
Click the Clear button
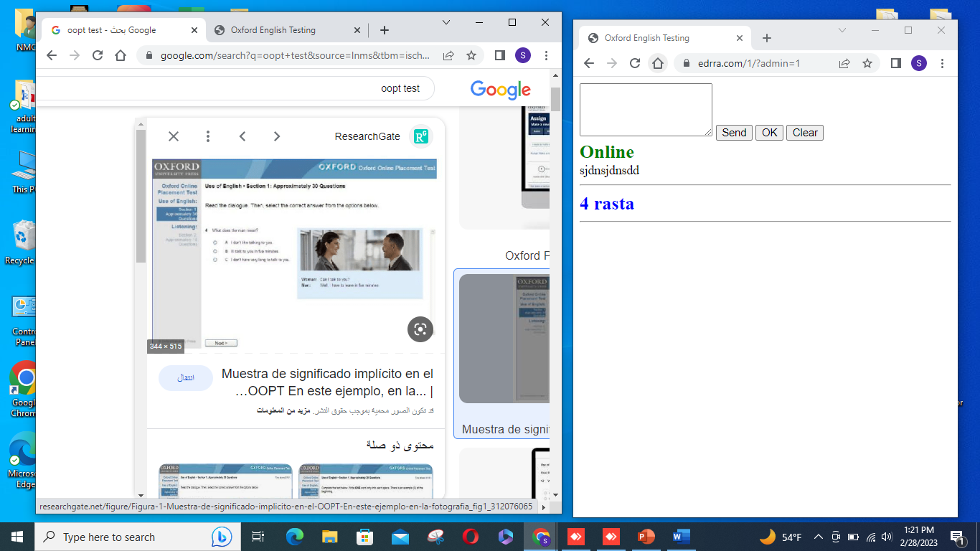tap(805, 133)
